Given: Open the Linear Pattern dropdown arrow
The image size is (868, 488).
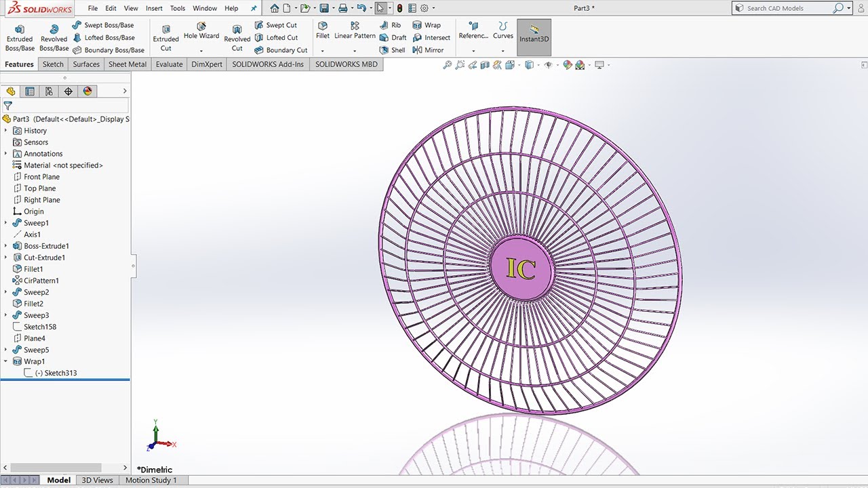Looking at the screenshot, I should (x=355, y=51).
